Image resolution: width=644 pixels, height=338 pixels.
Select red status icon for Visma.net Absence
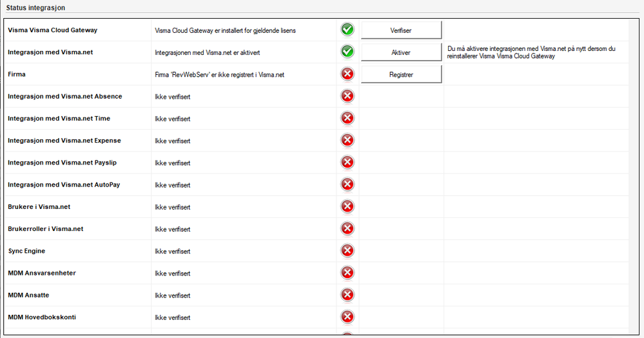pos(347,96)
